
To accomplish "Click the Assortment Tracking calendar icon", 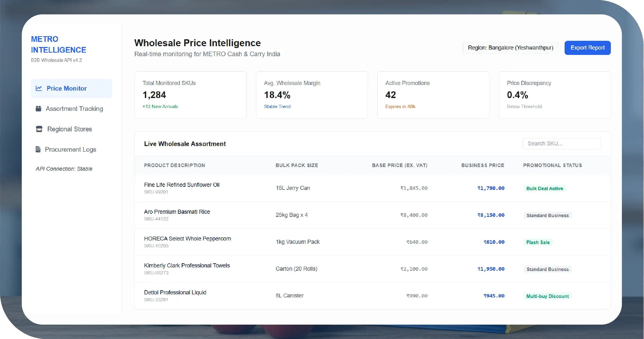I will click(x=39, y=109).
